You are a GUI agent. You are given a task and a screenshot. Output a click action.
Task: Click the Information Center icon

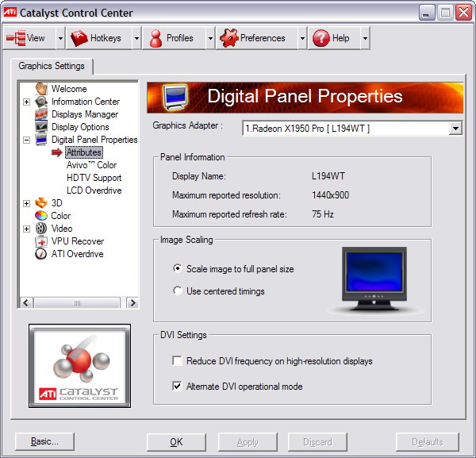pyautogui.click(x=41, y=102)
